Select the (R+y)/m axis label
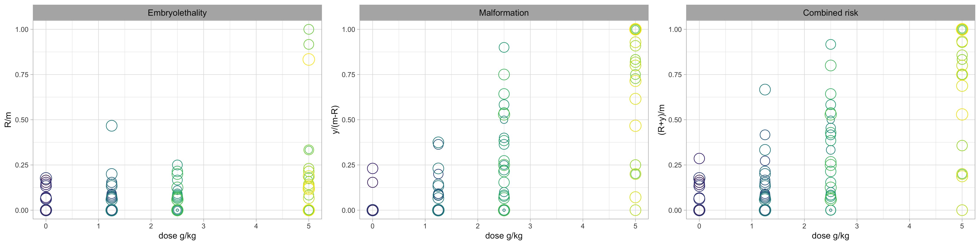Image resolution: width=980 pixels, height=245 pixels. coord(661,119)
